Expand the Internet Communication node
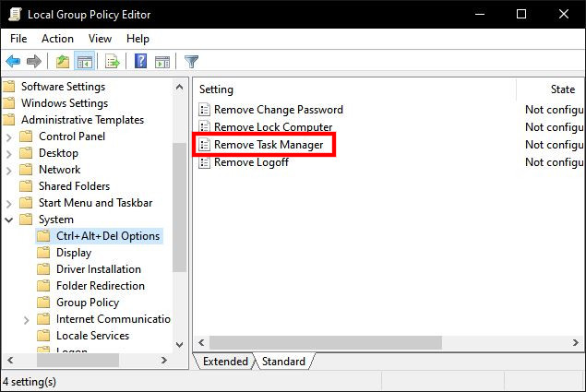586x392 pixels. click(x=26, y=320)
